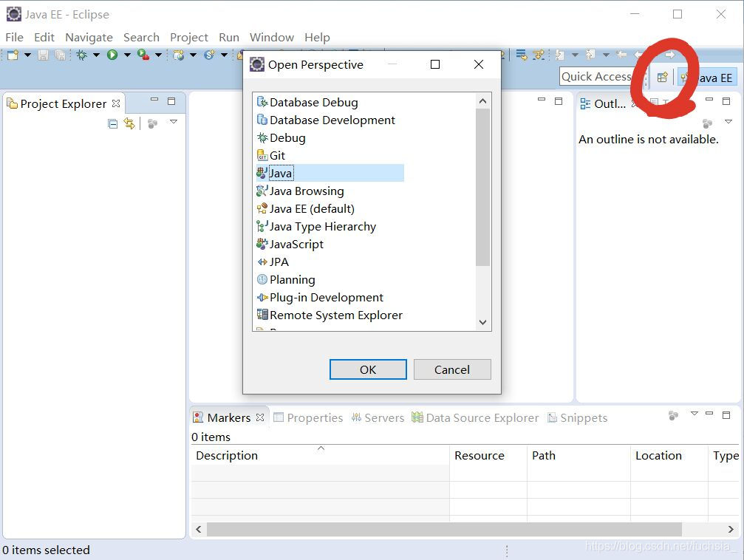Sort markers by Description column header
The height and width of the screenshot is (560, 744).
click(x=320, y=455)
